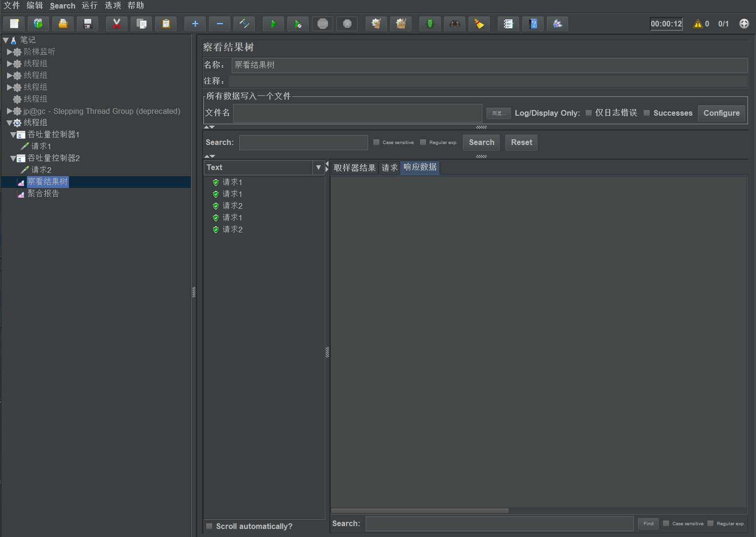
Task: Click the Save floppy disk icon
Action: tap(87, 24)
